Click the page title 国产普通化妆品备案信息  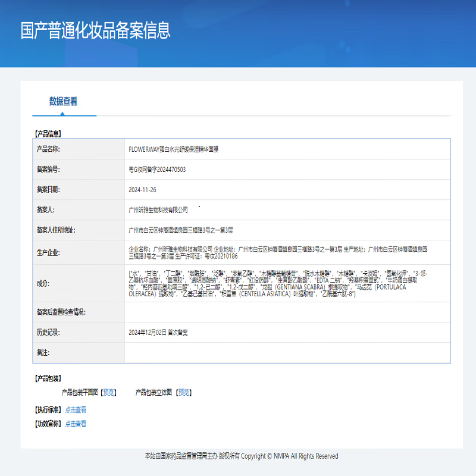click(x=96, y=30)
